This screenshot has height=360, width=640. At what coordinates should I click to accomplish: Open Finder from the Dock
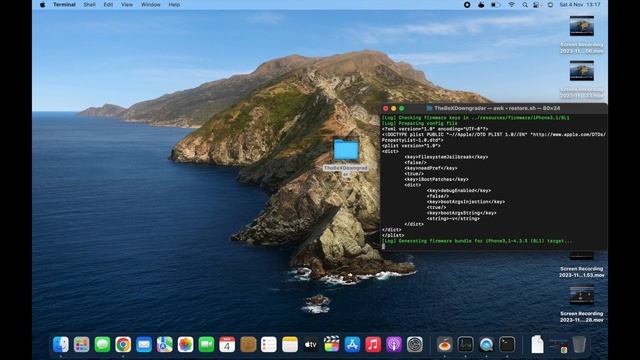click(61, 344)
